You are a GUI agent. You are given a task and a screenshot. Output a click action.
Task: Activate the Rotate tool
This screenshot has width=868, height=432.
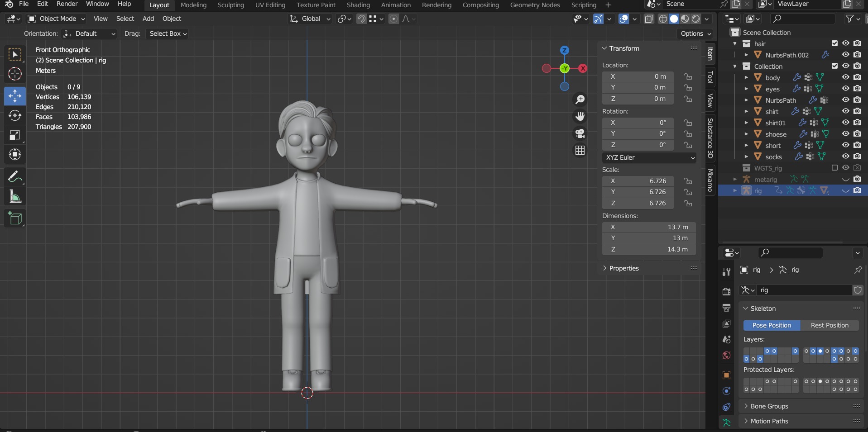[15, 115]
